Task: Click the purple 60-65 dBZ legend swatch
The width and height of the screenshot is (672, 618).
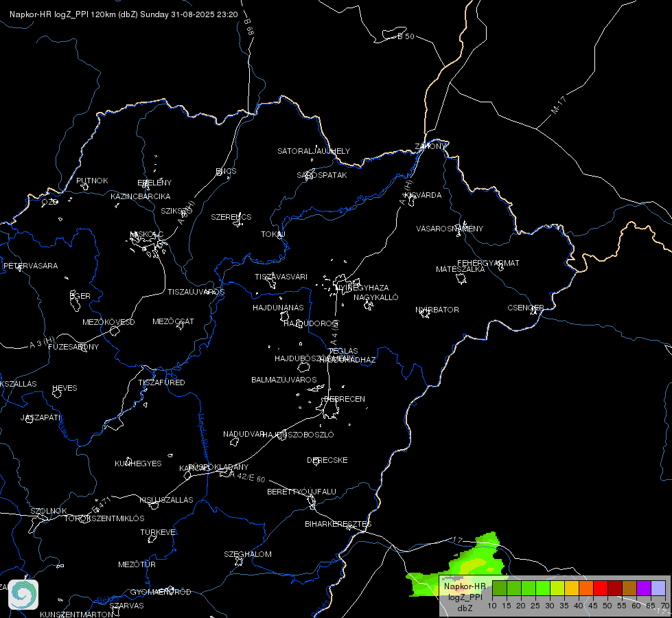Action: (644, 588)
